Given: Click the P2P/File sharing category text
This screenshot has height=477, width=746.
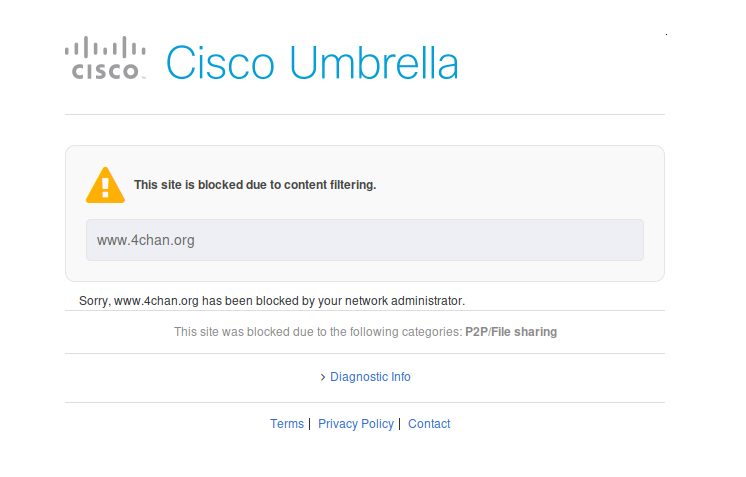Looking at the screenshot, I should tap(511, 332).
